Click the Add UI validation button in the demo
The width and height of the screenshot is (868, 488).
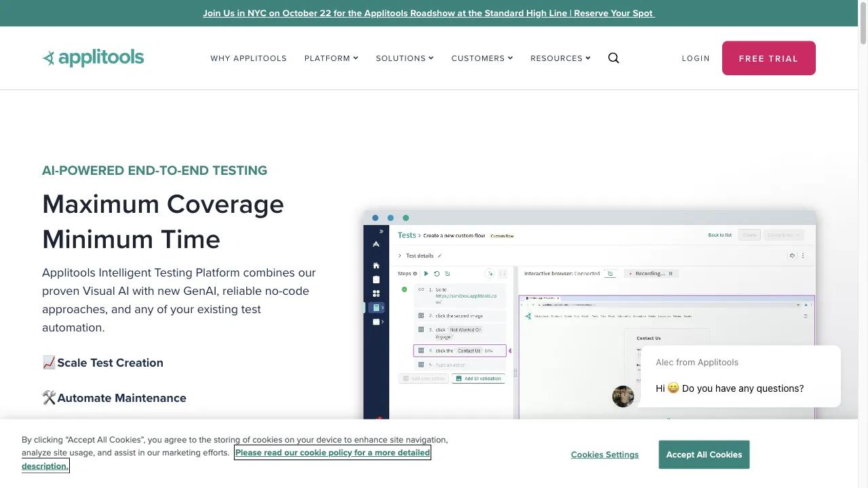pos(479,379)
